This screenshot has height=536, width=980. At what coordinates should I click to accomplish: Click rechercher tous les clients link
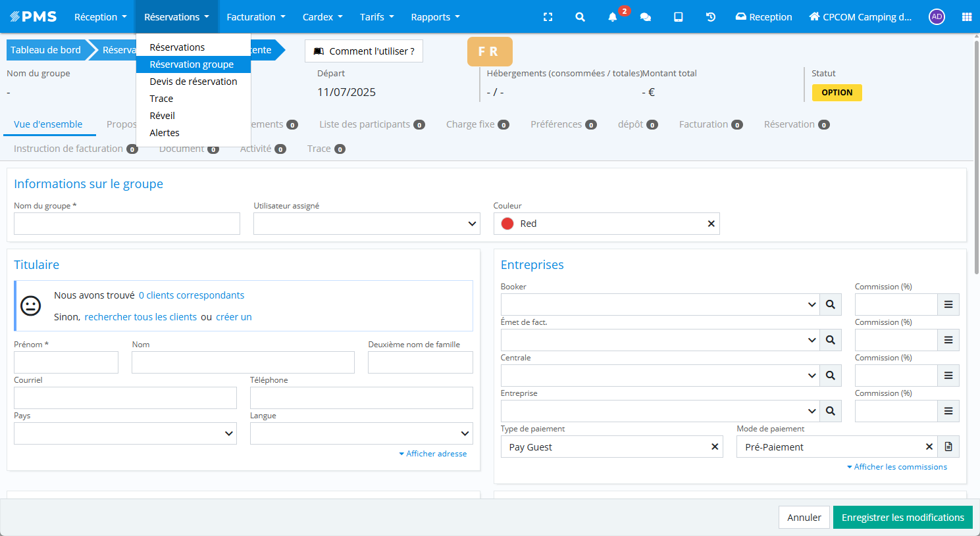pos(140,317)
